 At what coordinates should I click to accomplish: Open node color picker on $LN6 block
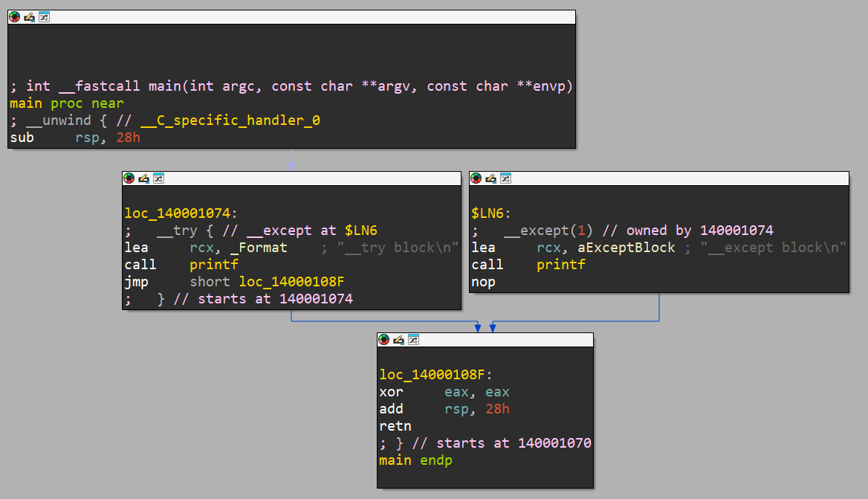pos(476,178)
